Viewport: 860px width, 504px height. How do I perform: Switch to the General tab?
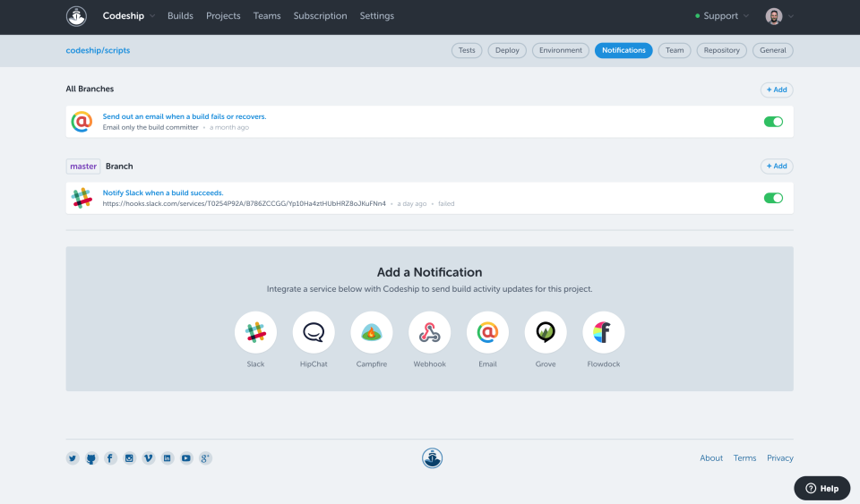coord(773,50)
